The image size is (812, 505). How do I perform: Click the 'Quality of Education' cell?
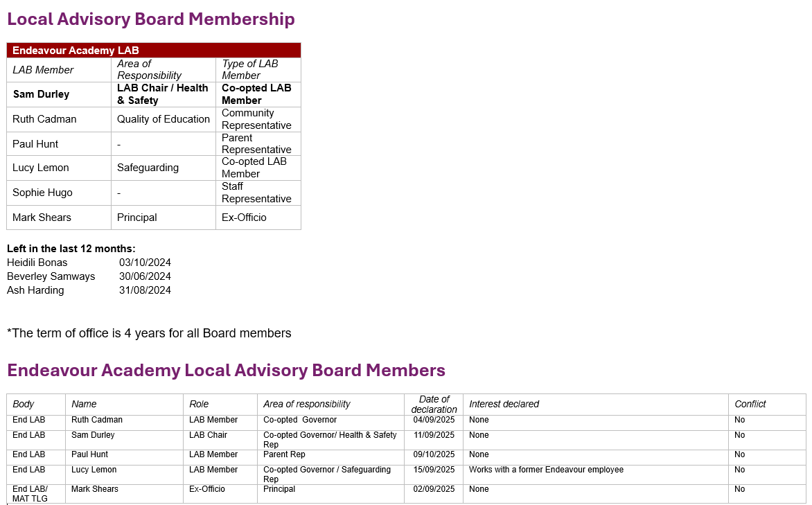163,119
